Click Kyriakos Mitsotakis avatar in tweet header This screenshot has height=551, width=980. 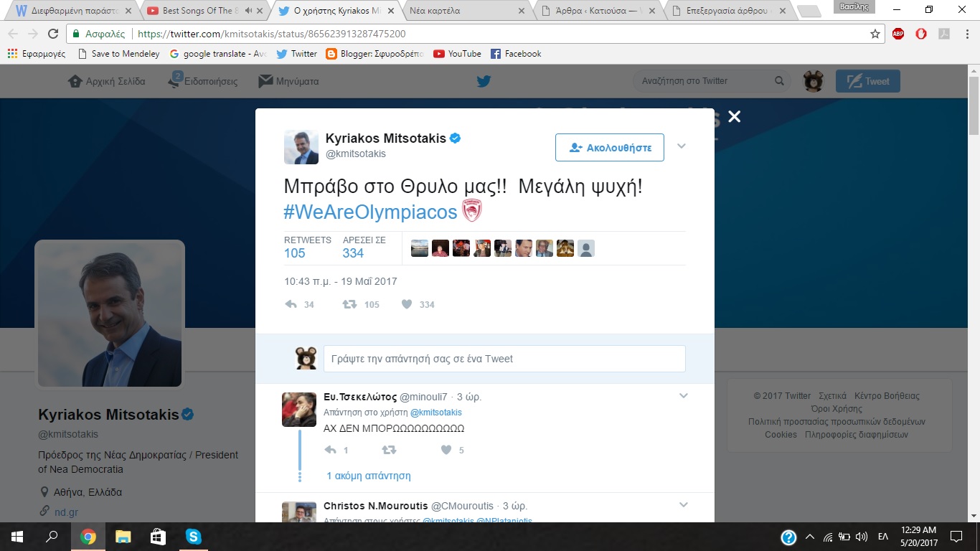[301, 147]
